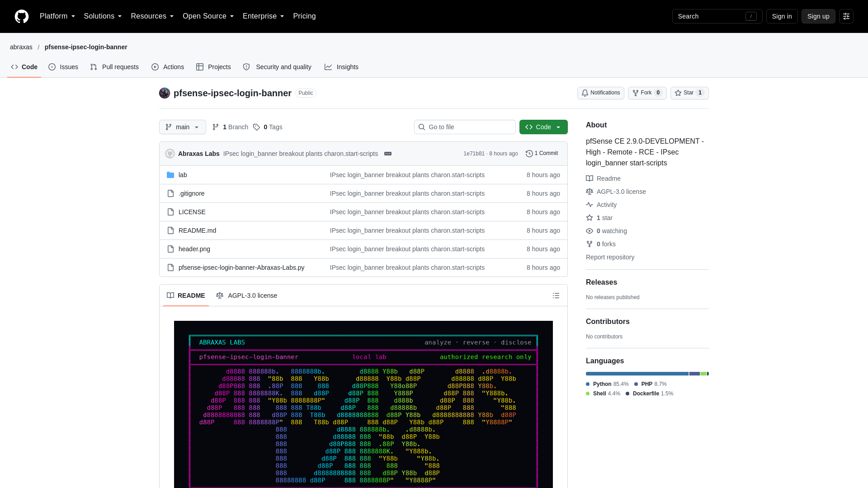Click the file icon beside header.png
The height and width of the screenshot is (488, 868).
click(170, 249)
